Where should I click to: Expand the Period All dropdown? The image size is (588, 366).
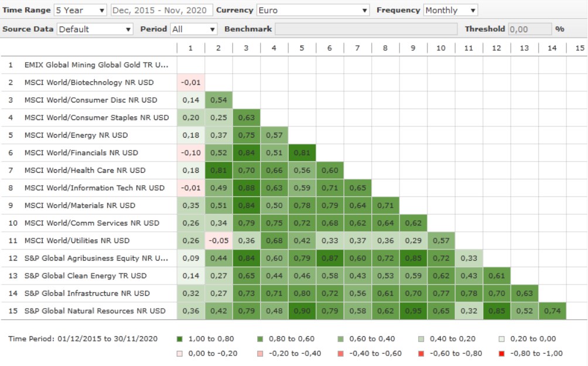(194, 29)
